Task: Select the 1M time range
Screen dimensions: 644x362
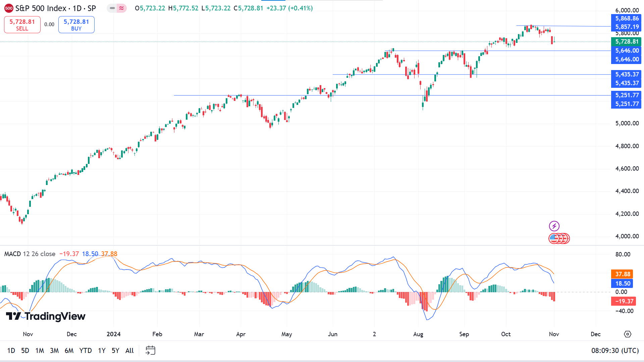Action: [x=40, y=351]
